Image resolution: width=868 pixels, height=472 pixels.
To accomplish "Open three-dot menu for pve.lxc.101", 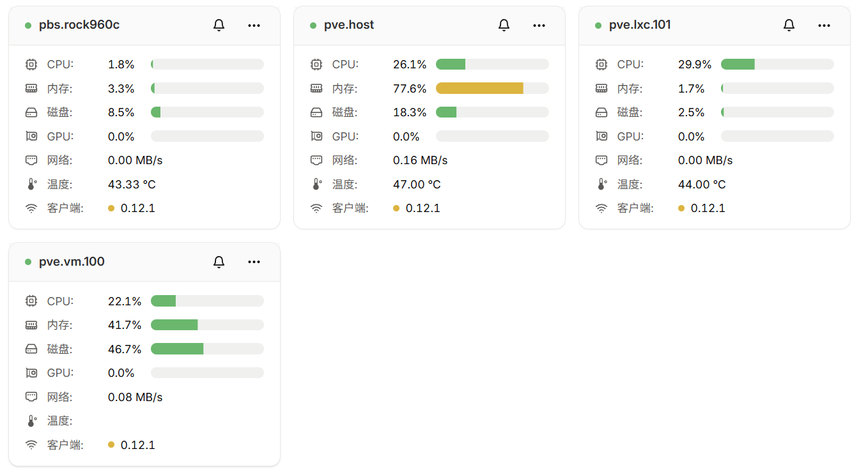I will pyautogui.click(x=824, y=26).
